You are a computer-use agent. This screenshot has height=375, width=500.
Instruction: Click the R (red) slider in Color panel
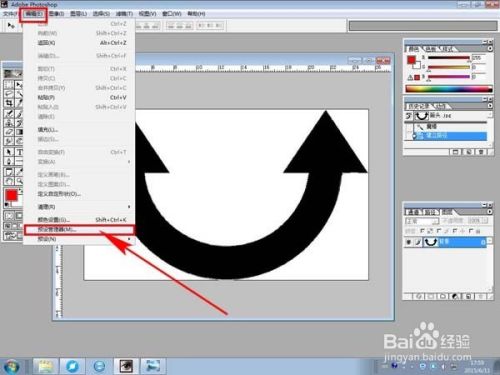click(448, 58)
